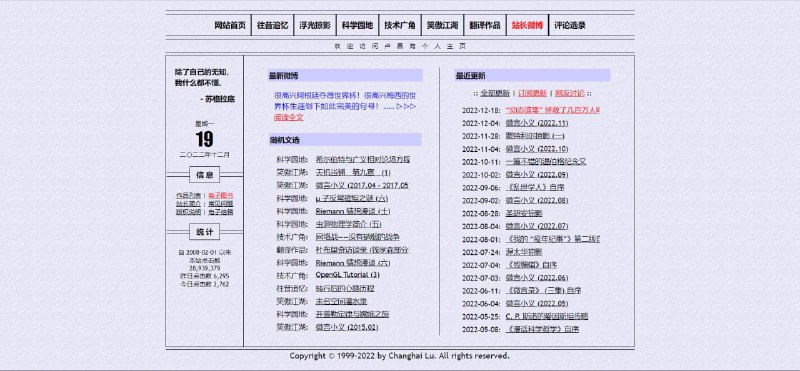Open Riemann 猜想漫谈 (六)
Image resolution: width=800 pixels, height=371 pixels.
click(353, 262)
